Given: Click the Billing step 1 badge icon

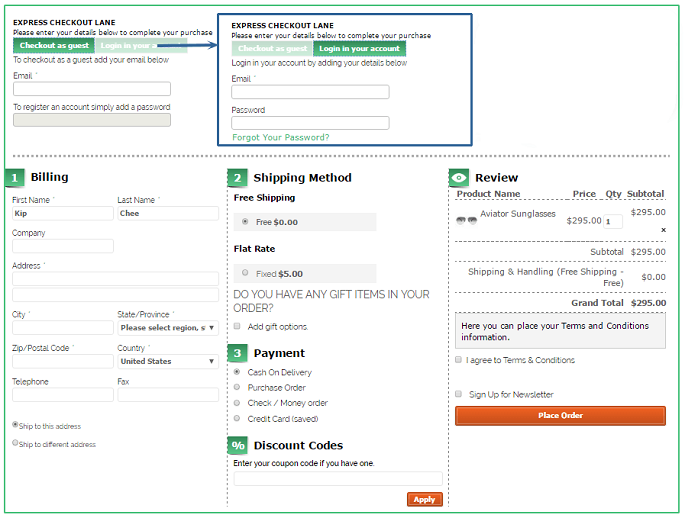Looking at the screenshot, I should (15, 178).
